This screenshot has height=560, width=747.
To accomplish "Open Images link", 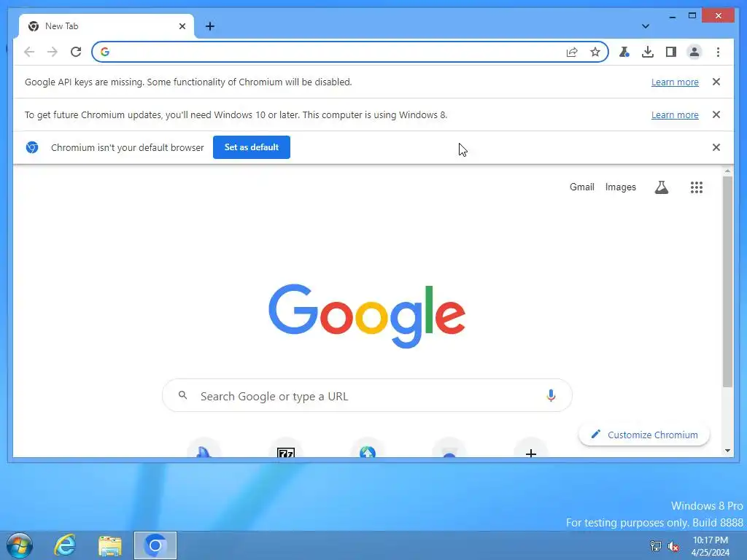I will pyautogui.click(x=620, y=187).
